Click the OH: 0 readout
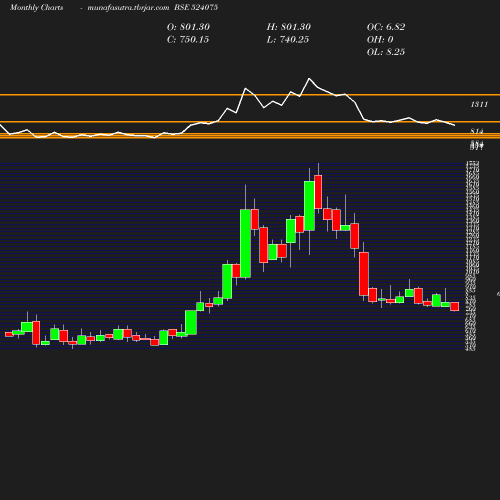Image resolution: width=500 pixels, height=500 pixels. [x=380, y=40]
